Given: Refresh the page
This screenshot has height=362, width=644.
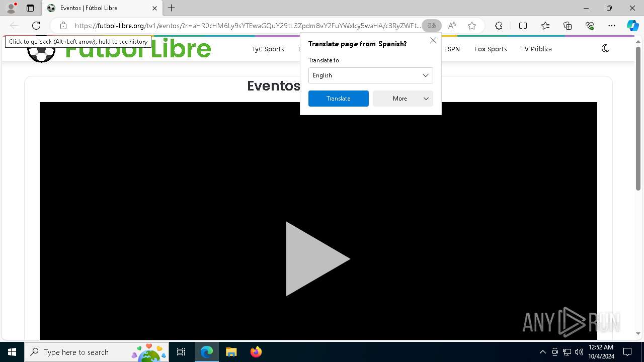Looking at the screenshot, I should point(36,26).
